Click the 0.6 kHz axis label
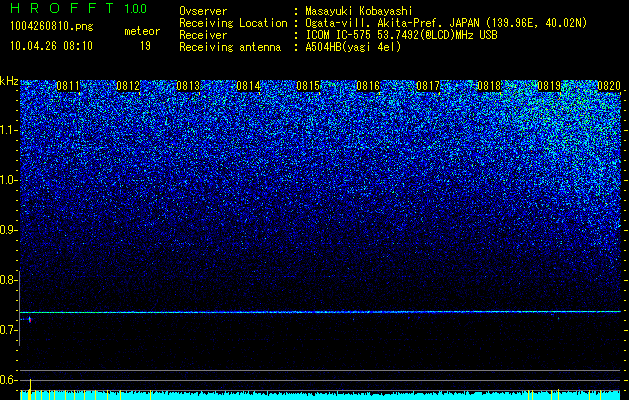Image resolution: width=629 pixels, height=400 pixels. (9, 380)
